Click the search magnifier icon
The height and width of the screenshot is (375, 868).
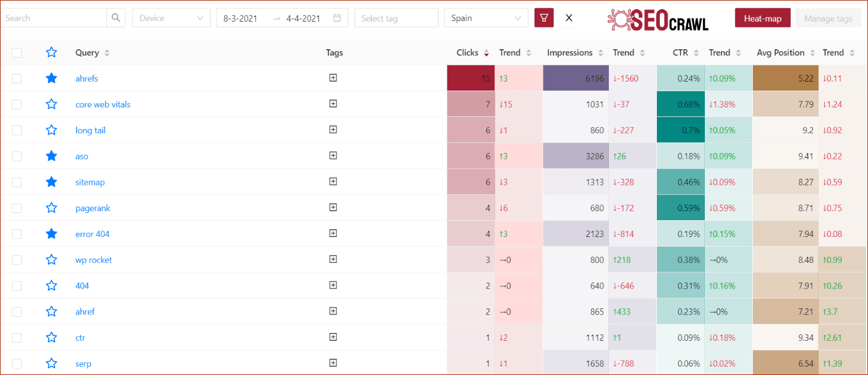tap(116, 17)
